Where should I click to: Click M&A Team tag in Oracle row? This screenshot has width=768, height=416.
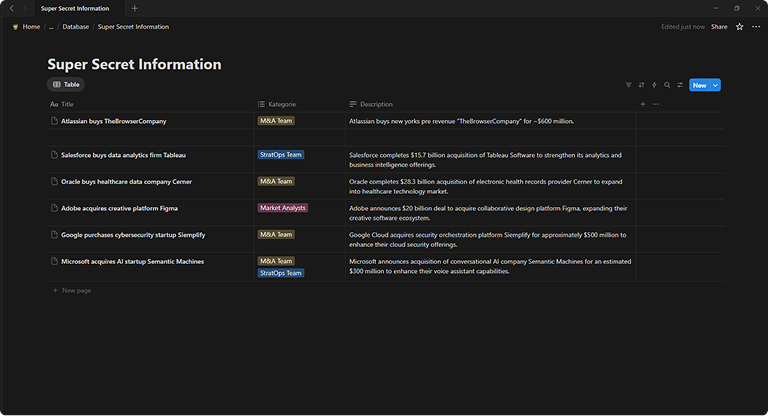click(276, 181)
